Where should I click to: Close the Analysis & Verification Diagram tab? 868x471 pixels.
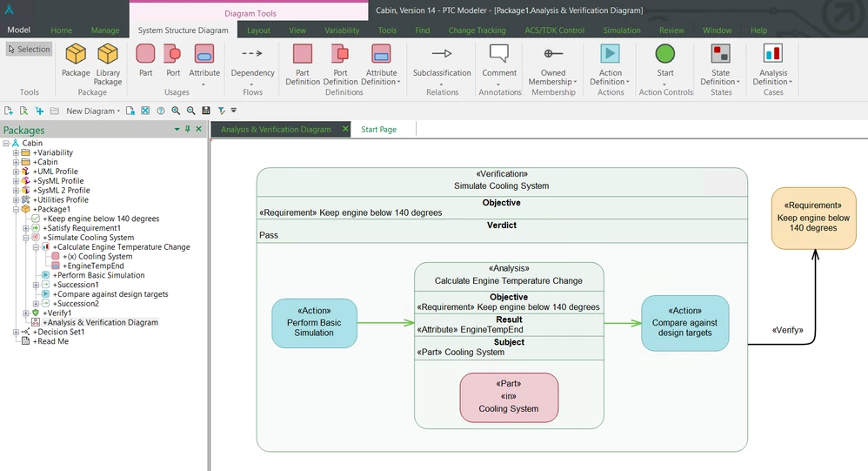pyautogui.click(x=345, y=129)
